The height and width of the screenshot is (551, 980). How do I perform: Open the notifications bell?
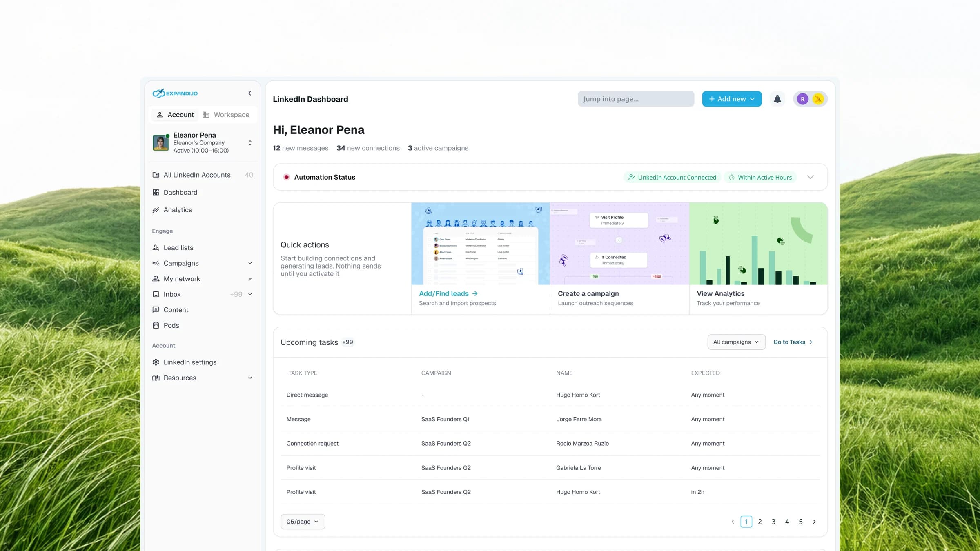pyautogui.click(x=777, y=99)
